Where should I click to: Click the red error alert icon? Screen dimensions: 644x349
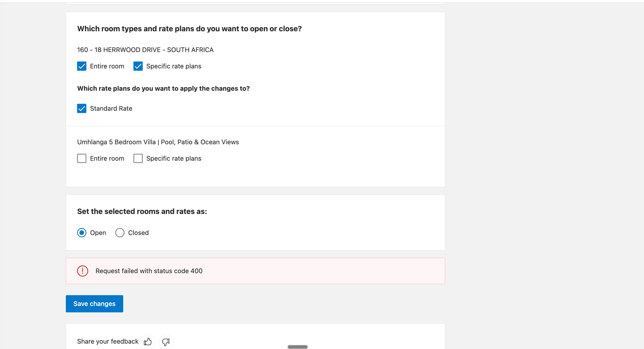pos(82,271)
